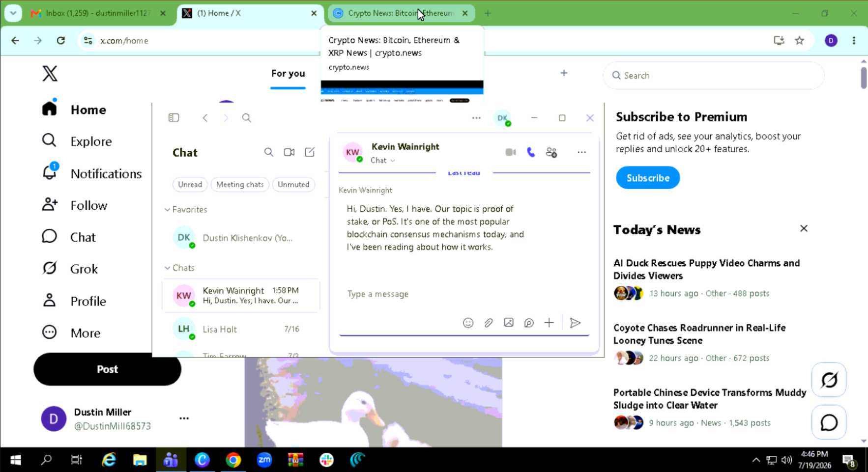Toggle the Unmuted chat filter
The height and width of the screenshot is (472, 868).
293,185
